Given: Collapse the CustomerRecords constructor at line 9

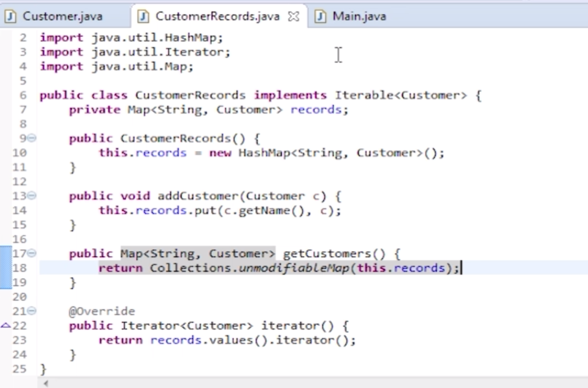Looking at the screenshot, I should pos(32,138).
